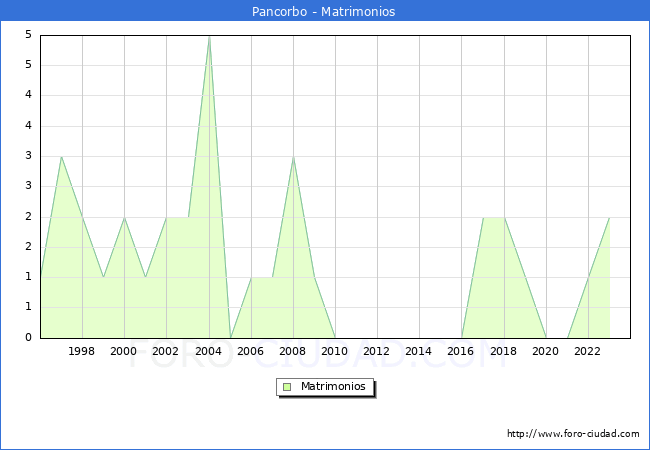Select the 2010 x-axis label
Image resolution: width=650 pixels, height=450 pixels.
click(x=335, y=351)
